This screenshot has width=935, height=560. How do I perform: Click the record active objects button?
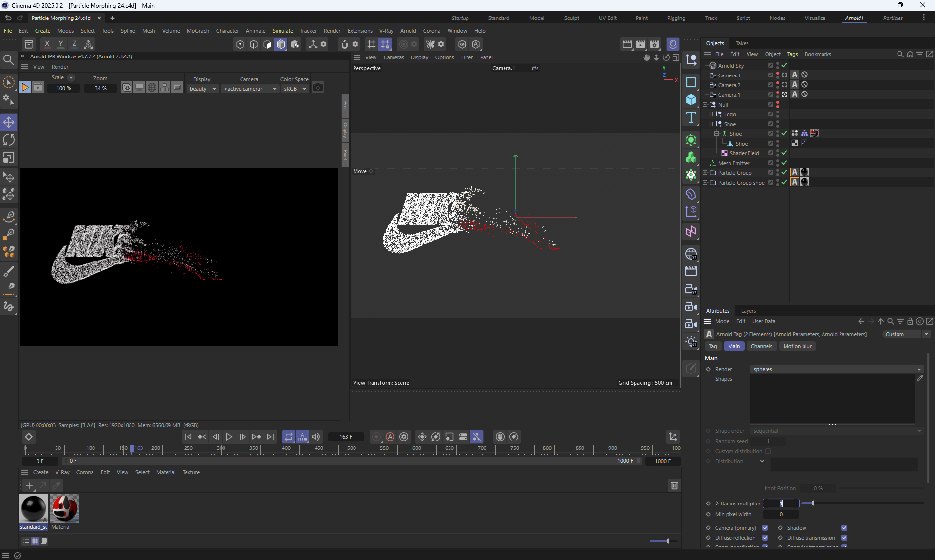[x=376, y=437]
